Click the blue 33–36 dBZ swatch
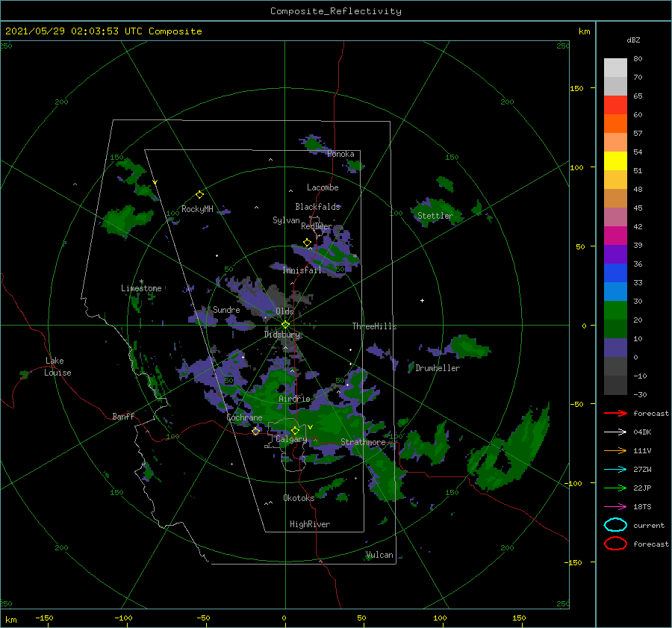Image resolution: width=672 pixels, height=628 pixels. point(615,273)
